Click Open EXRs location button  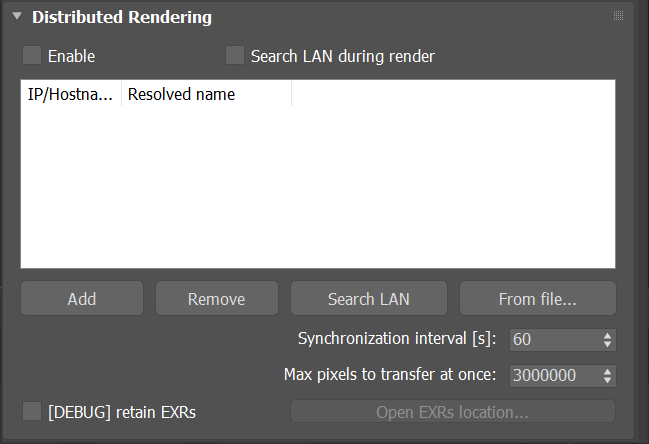click(453, 411)
